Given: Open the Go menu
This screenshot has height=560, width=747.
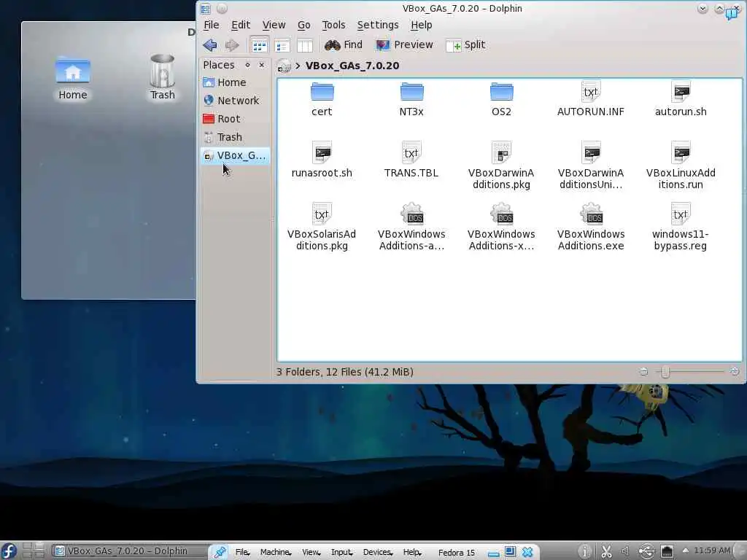Looking at the screenshot, I should 304,25.
